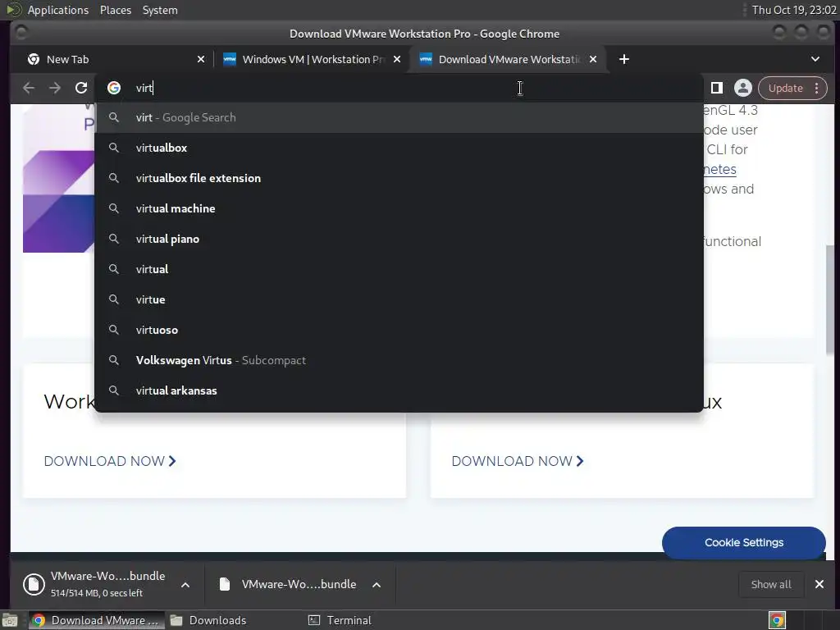Image resolution: width=840 pixels, height=630 pixels.
Task: Close the New Tab tab
Action: point(201,59)
